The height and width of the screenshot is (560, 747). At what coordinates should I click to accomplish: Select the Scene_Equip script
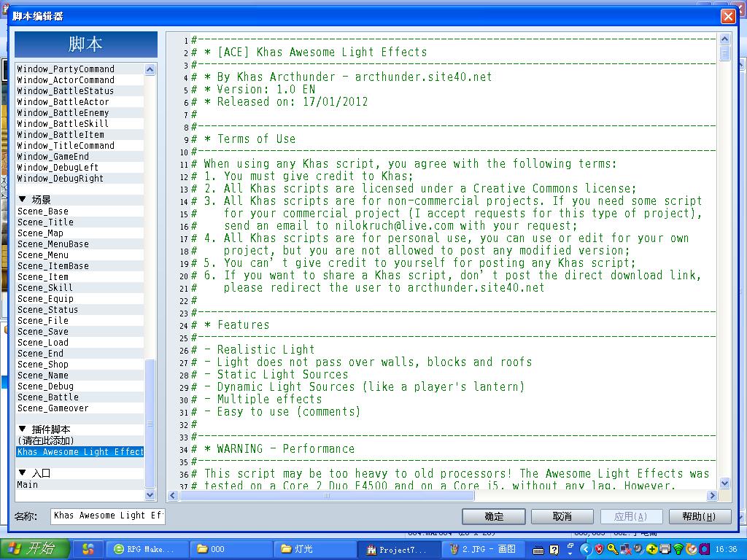[80, 299]
